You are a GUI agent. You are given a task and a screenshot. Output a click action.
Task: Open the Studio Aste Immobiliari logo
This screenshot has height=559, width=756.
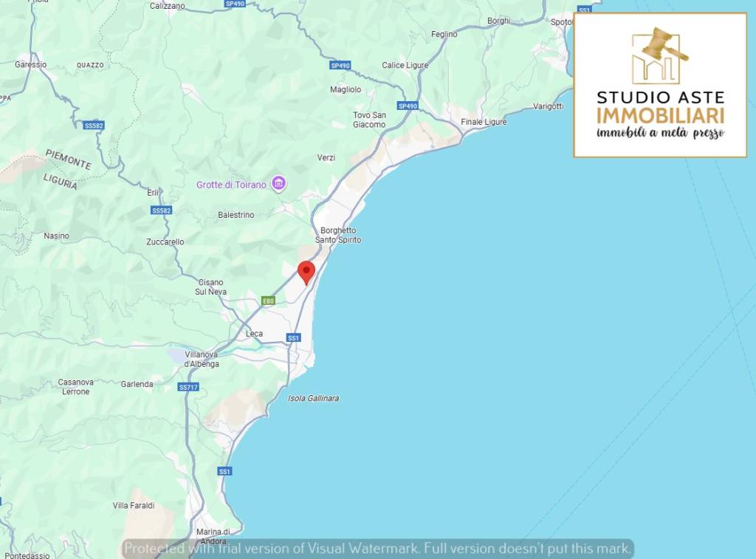660,85
